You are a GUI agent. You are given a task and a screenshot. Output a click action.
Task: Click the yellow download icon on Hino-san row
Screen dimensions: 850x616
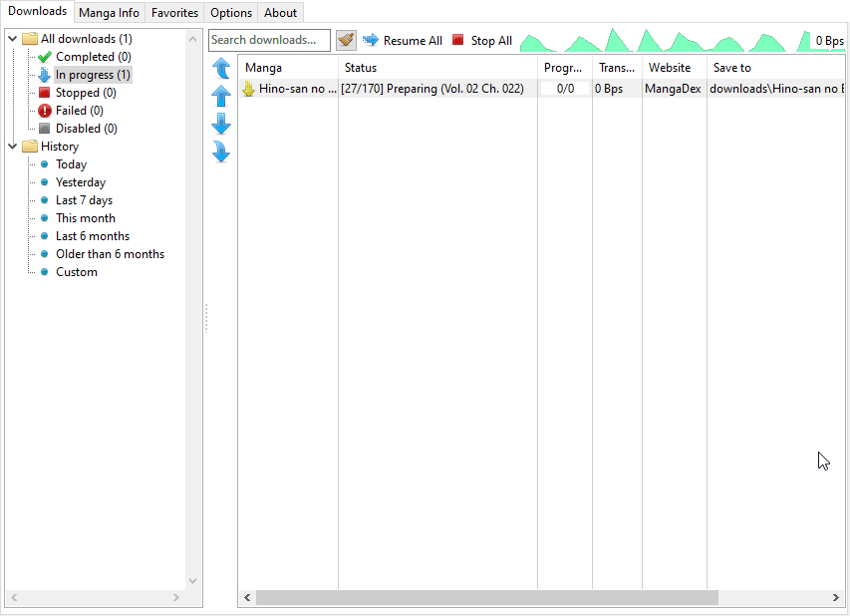point(249,89)
